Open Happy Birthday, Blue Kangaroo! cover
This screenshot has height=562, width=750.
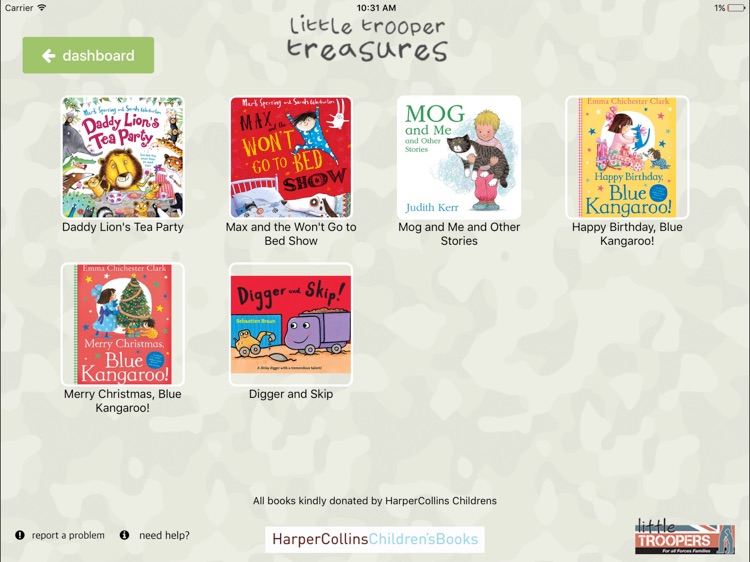pos(627,157)
